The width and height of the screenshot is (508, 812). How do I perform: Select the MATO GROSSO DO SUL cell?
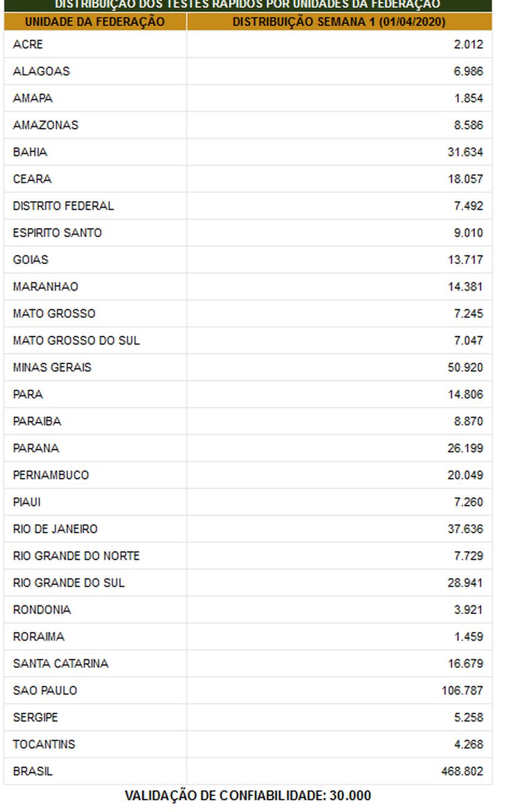pos(76,341)
